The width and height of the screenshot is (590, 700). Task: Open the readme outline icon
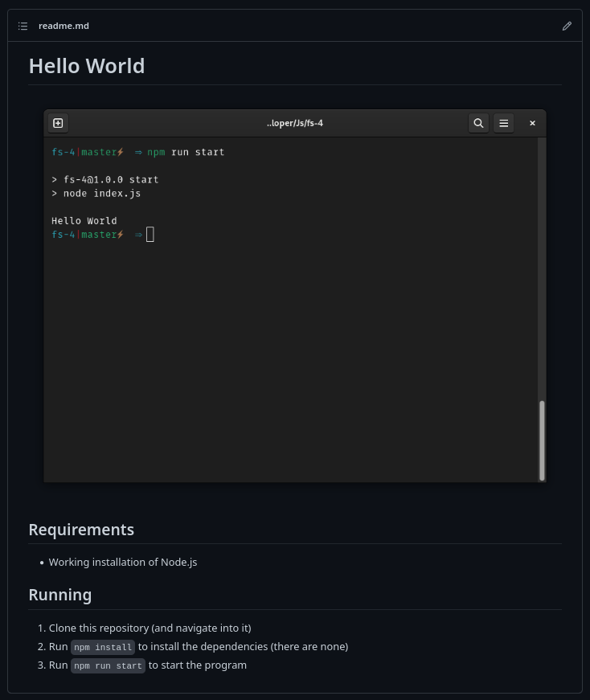(23, 26)
